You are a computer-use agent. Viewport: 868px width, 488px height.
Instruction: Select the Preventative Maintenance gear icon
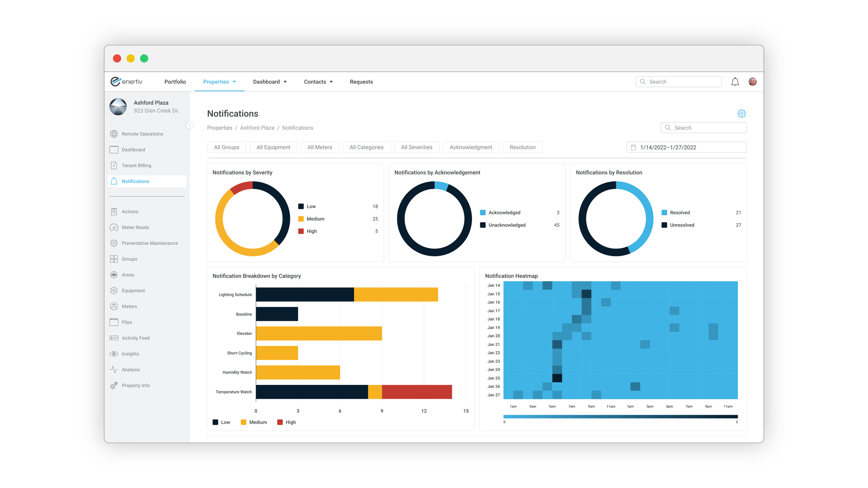click(114, 243)
